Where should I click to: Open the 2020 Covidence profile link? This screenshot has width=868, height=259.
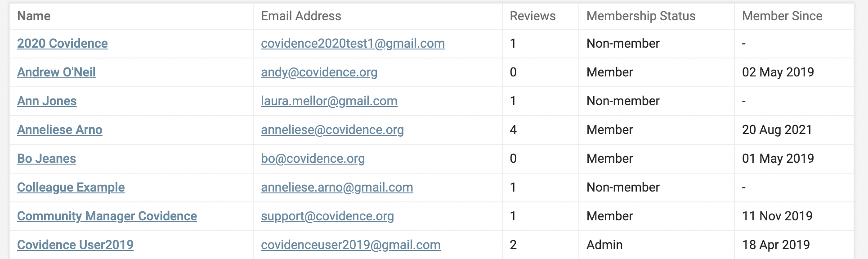[x=62, y=44]
